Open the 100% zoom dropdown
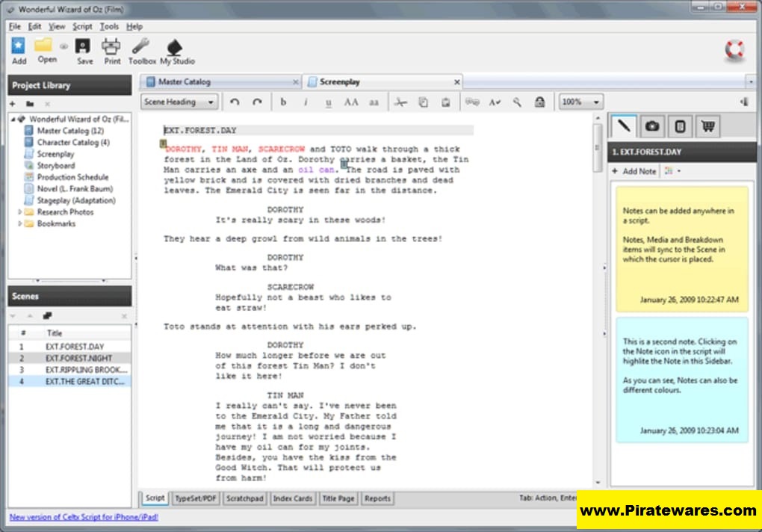This screenshot has width=762, height=532. pyautogui.click(x=581, y=102)
